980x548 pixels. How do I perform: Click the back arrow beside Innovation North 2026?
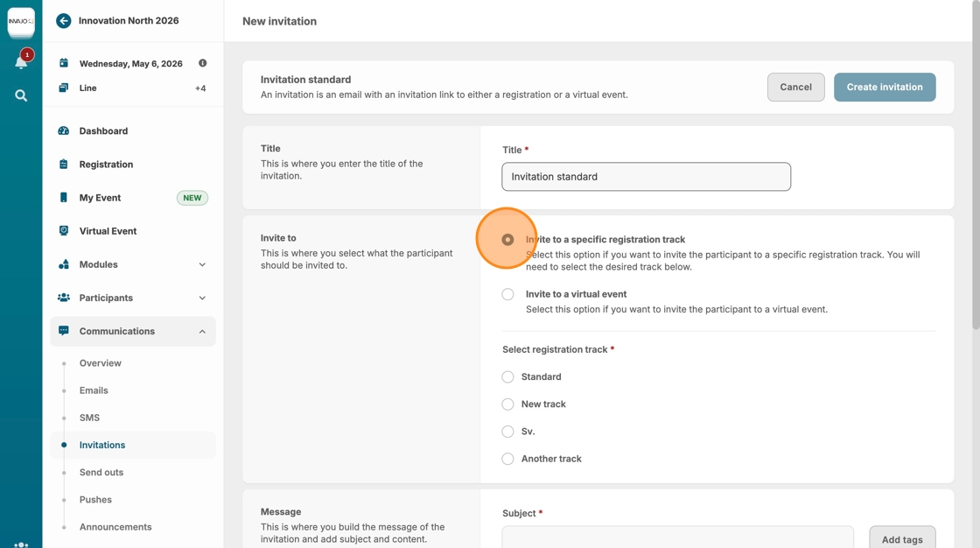click(64, 21)
